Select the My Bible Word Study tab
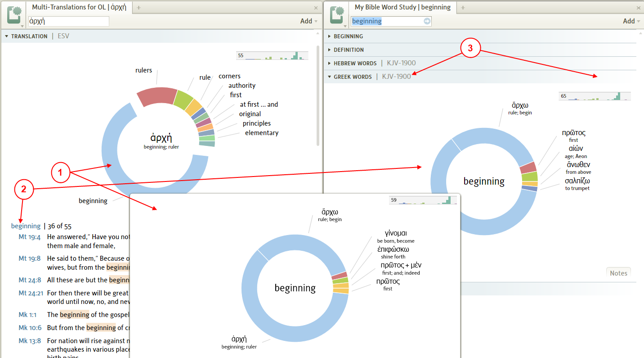The width and height of the screenshot is (644, 358). coord(402,7)
